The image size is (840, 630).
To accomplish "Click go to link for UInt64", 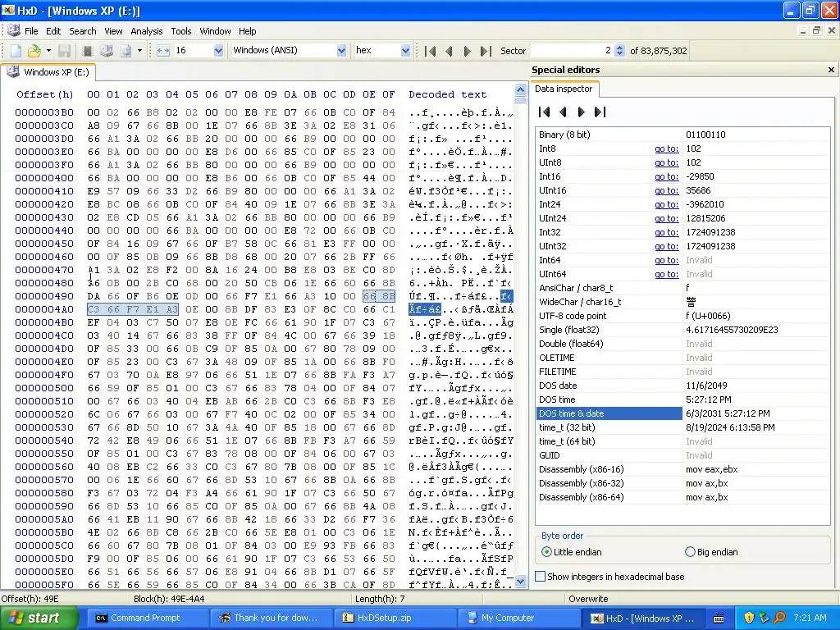I will click(666, 274).
